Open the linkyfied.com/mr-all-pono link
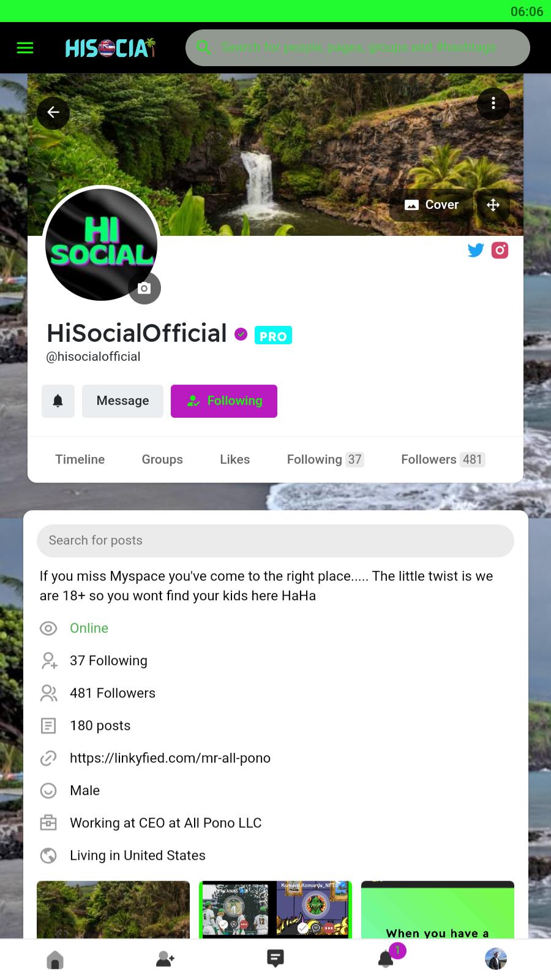This screenshot has width=551, height=980. 170,758
